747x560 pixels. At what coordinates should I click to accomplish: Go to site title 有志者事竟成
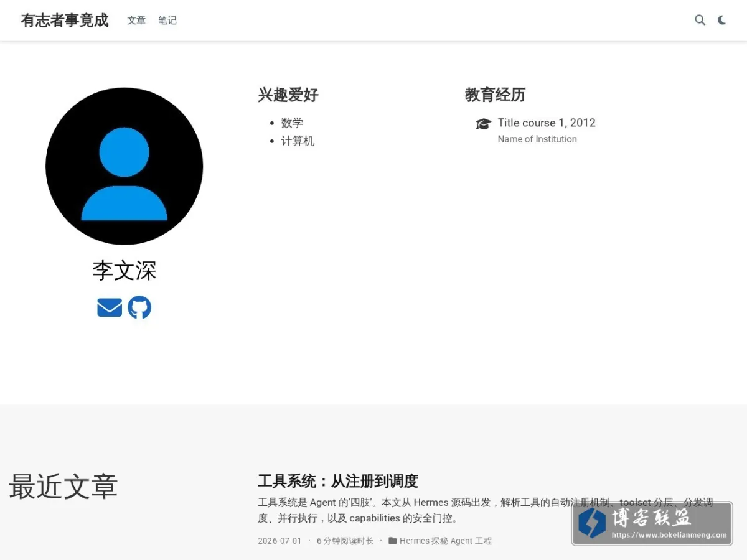pos(65,20)
